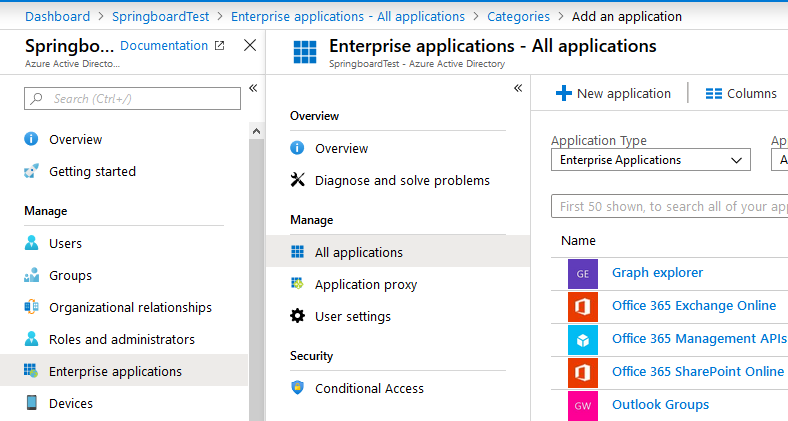Click the plus icon for New application

[564, 93]
